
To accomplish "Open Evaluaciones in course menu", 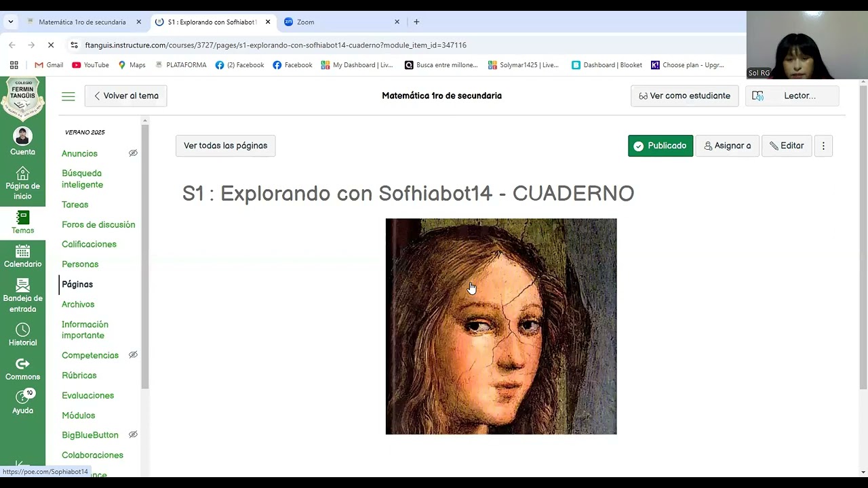I will [87, 395].
